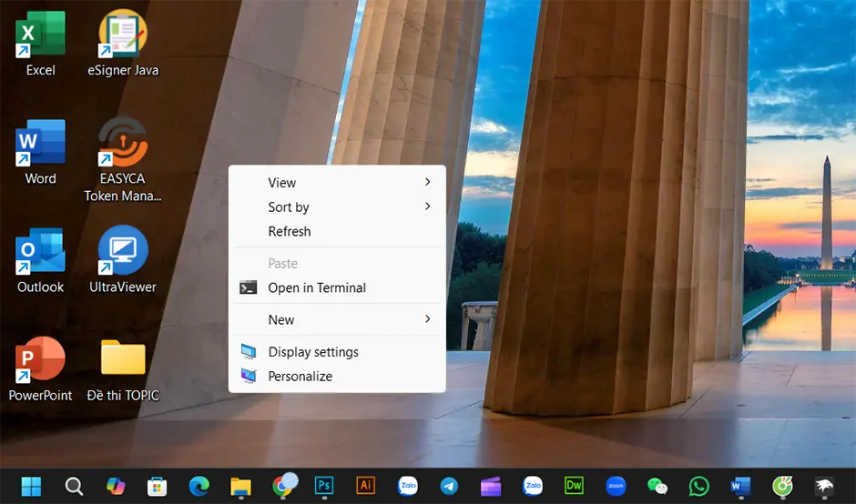The width and height of the screenshot is (856, 504).
Task: Launch Telegram from the taskbar
Action: [x=449, y=486]
